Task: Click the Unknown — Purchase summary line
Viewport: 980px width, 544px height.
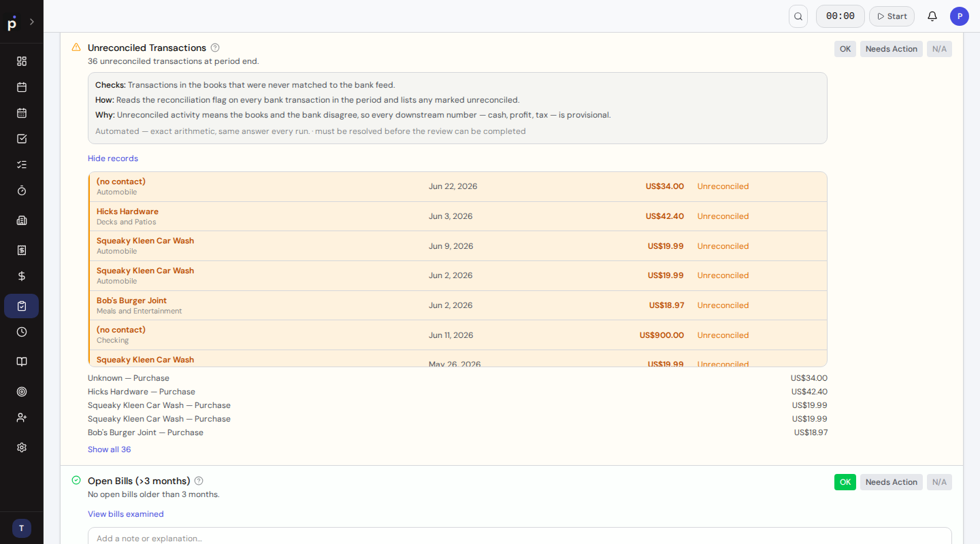Action: (458, 378)
